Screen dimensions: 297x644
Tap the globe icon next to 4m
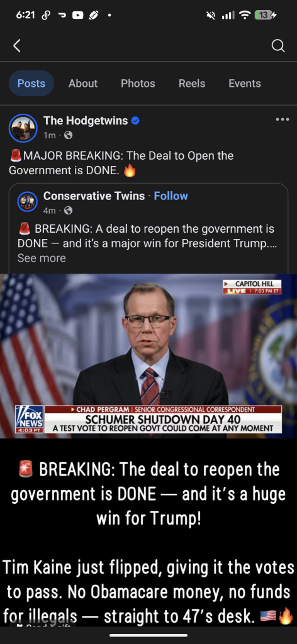pos(69,210)
